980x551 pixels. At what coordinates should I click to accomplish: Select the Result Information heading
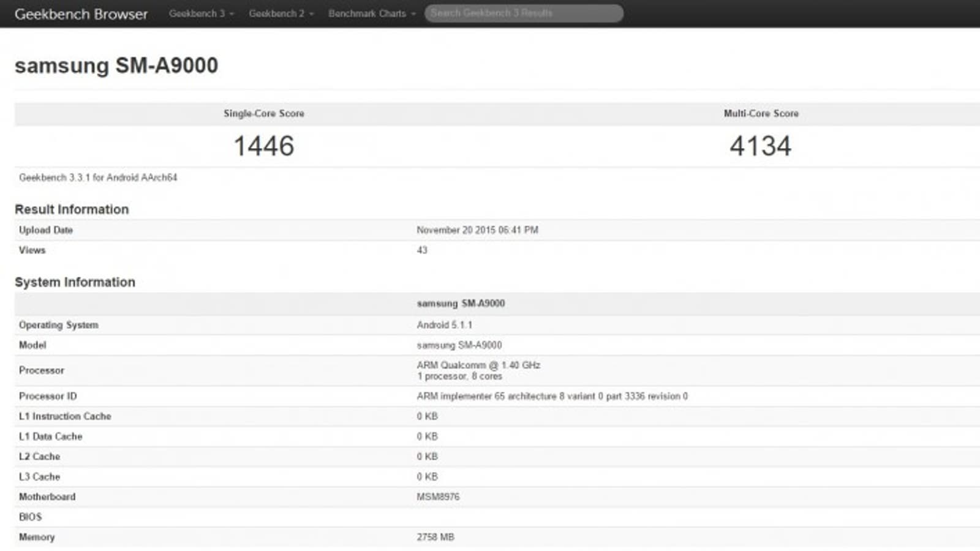[72, 209]
